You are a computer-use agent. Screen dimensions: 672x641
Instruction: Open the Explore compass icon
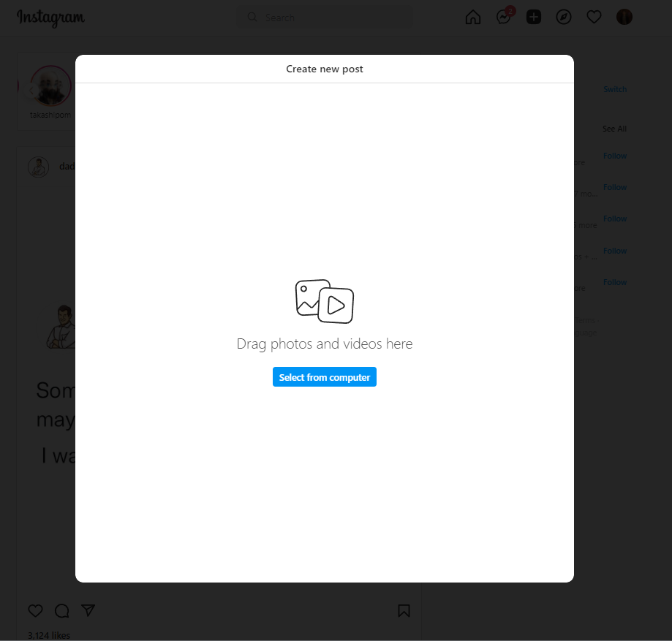(x=564, y=17)
